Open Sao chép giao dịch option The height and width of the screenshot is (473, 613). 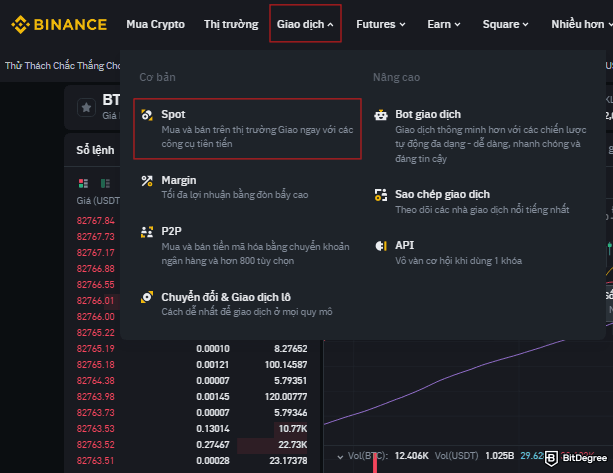[481, 201]
